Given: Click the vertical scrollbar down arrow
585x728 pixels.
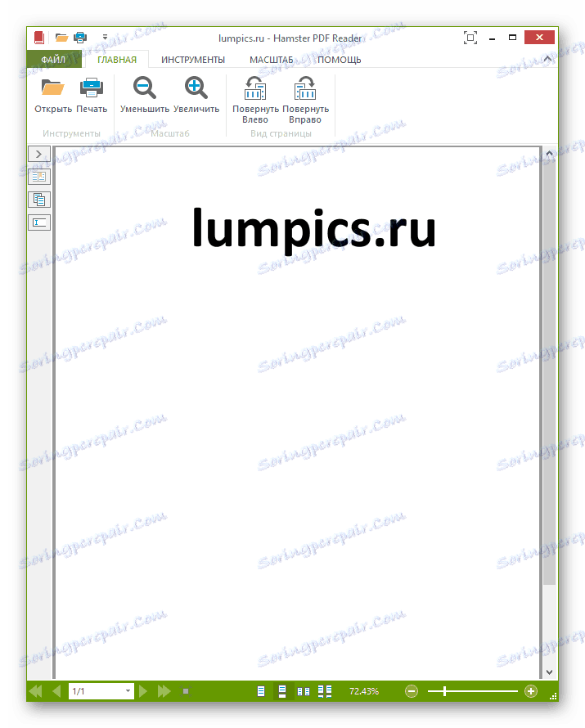Looking at the screenshot, I should coord(549,672).
